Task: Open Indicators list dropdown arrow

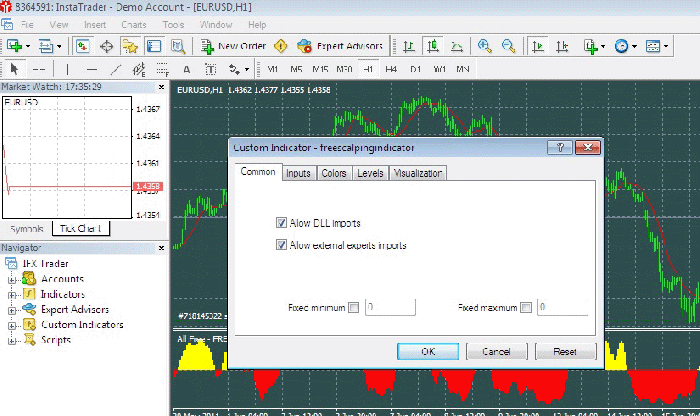Action: point(603,46)
